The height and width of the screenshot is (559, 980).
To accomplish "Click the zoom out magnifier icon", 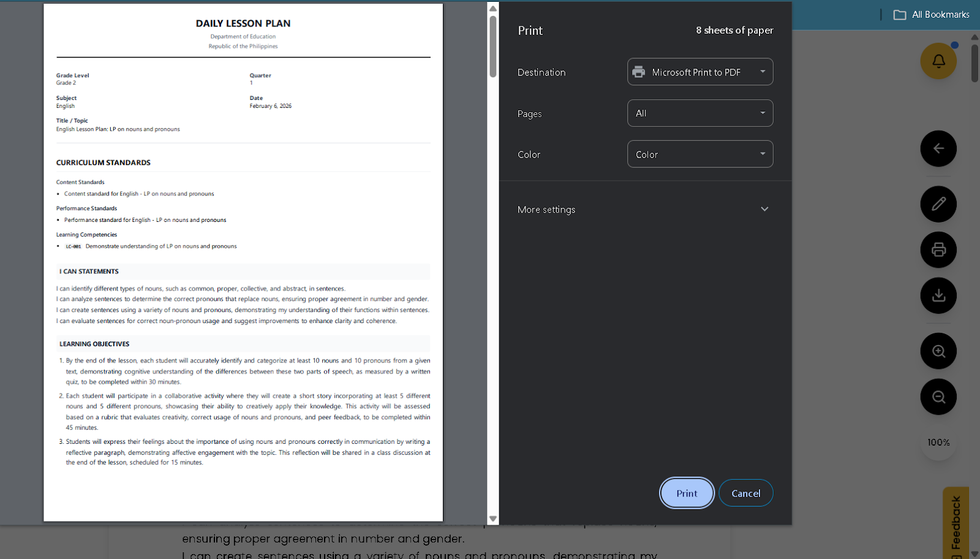I will tap(938, 397).
